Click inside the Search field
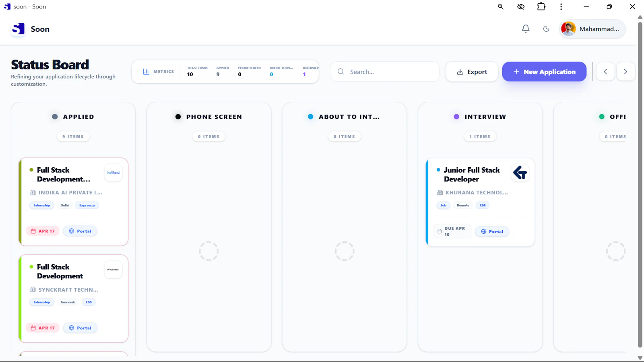 click(385, 72)
